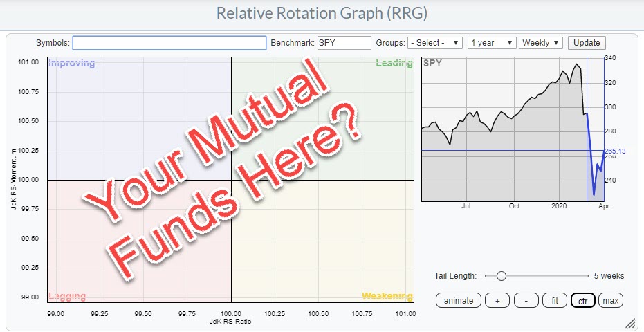Click the Symbols input field
This screenshot has width=644, height=332.
169,43
